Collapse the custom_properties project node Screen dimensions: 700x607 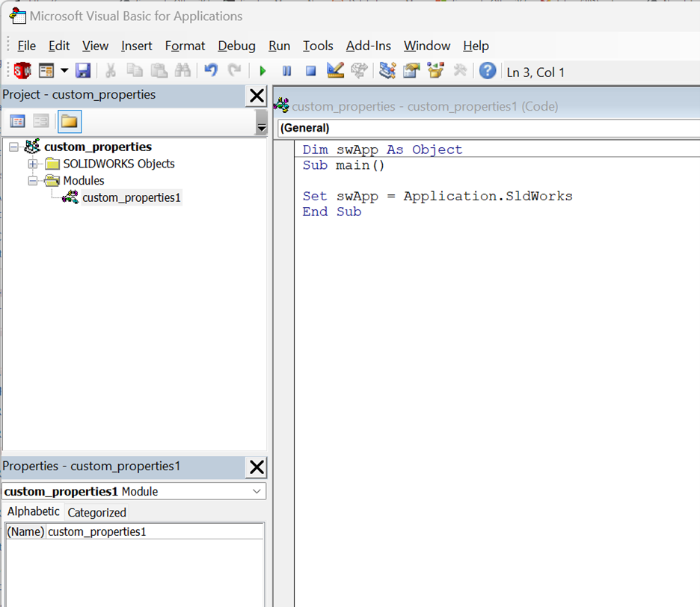(14, 147)
